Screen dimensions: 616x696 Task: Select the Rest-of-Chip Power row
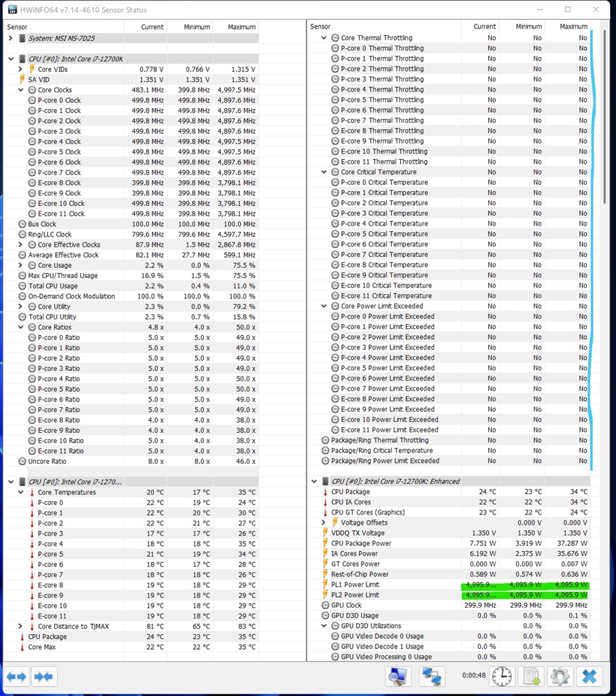[449, 574]
